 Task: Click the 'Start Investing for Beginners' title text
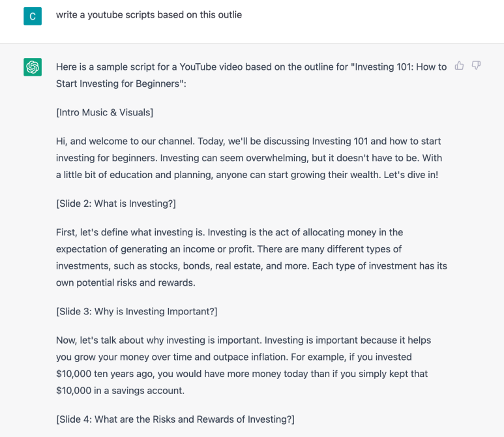[120, 83]
